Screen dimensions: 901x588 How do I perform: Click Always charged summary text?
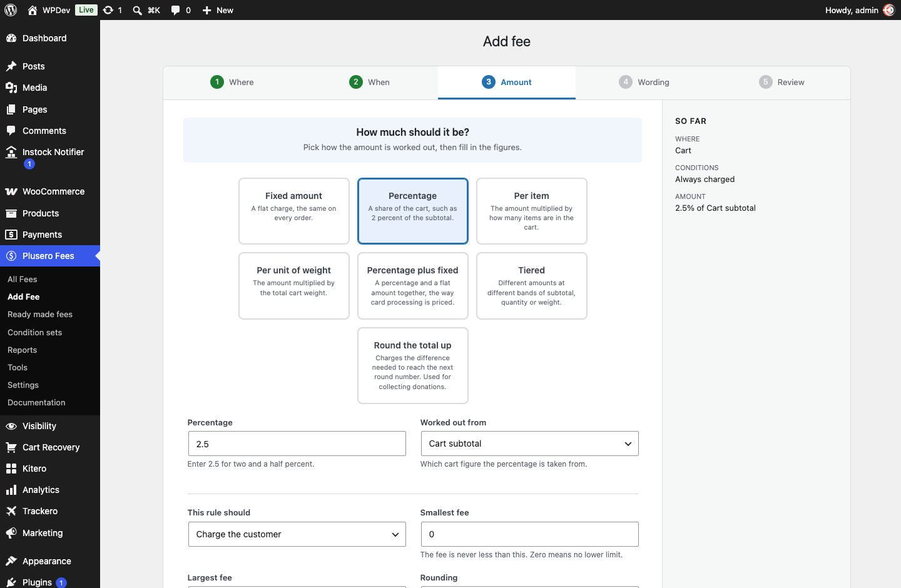705,179
